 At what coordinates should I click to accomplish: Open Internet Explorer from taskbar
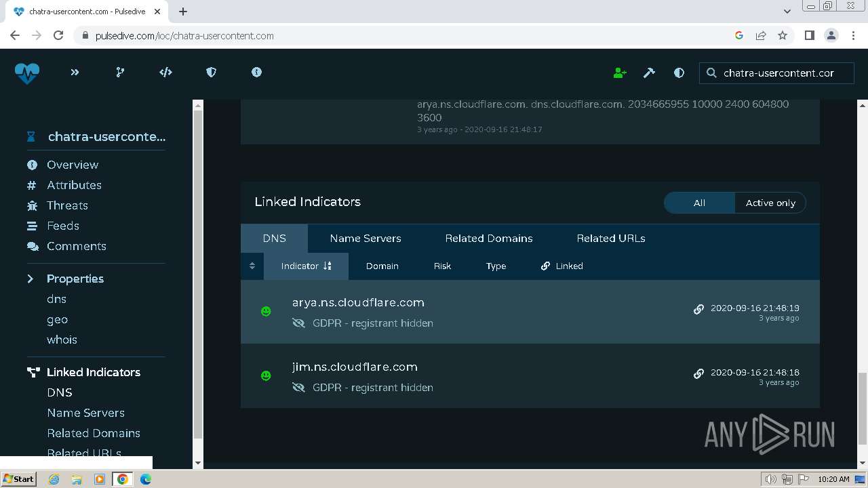click(x=54, y=479)
